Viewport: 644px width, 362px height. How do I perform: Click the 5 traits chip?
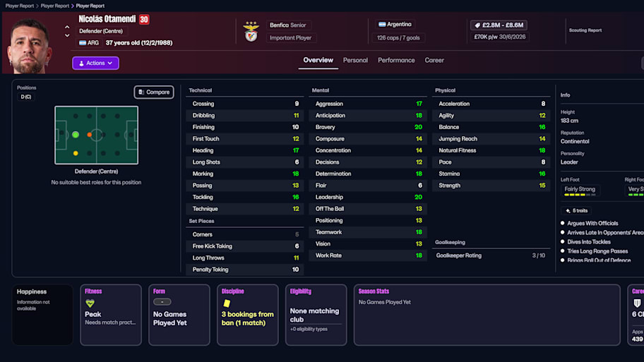click(x=576, y=210)
